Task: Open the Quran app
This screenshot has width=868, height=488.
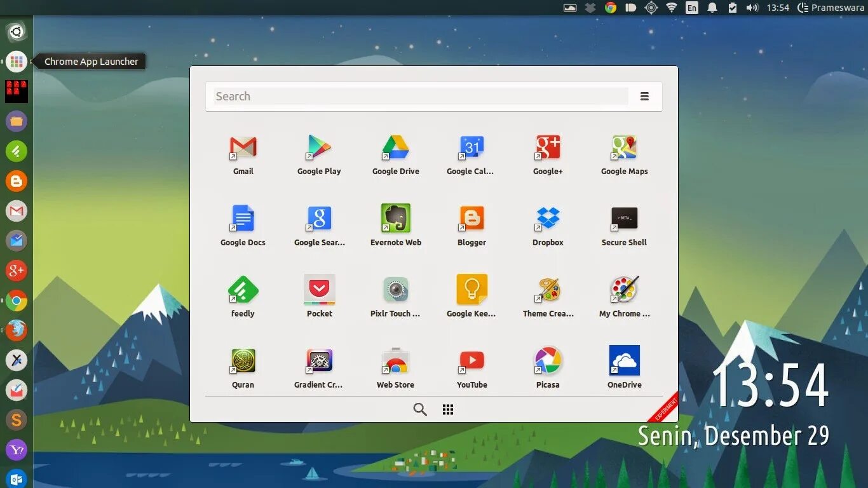Action: (x=243, y=362)
